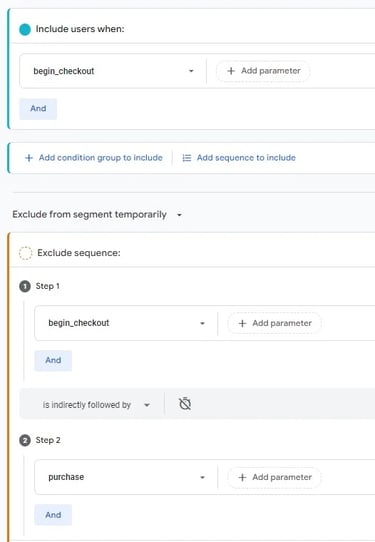Open the purchase event dropdown in Step 2

(x=126, y=477)
